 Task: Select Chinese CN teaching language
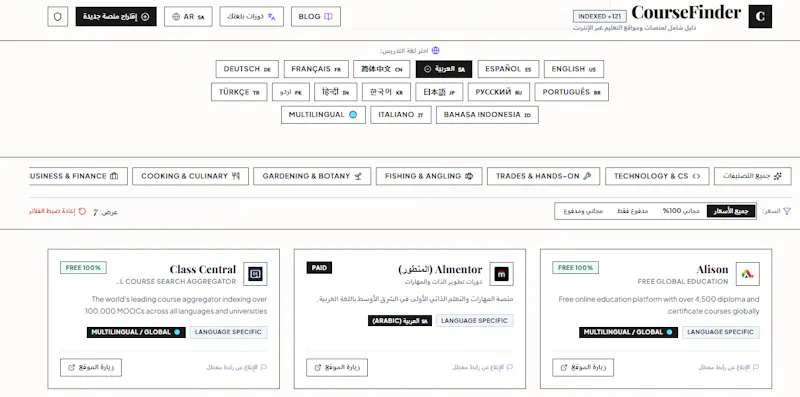tap(382, 69)
